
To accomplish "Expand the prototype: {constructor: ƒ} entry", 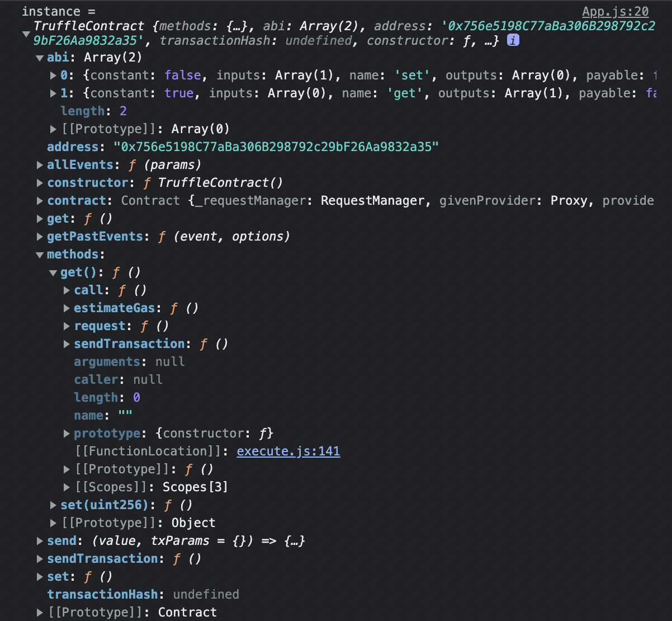I will pos(67,434).
